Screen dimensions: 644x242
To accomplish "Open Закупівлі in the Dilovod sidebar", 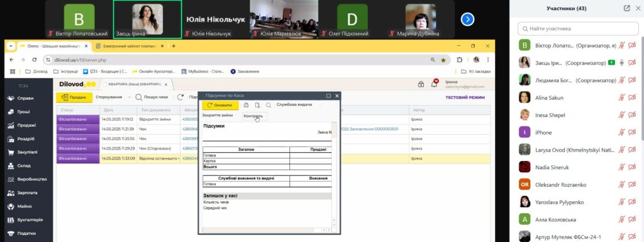I will [27, 152].
